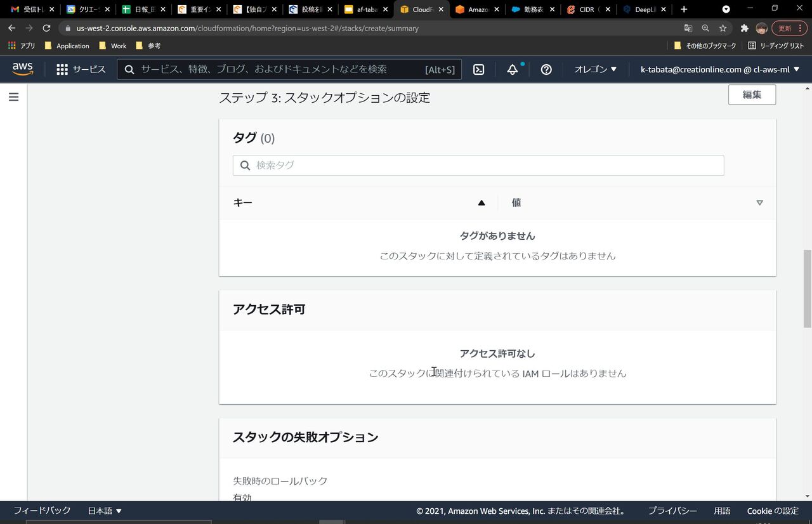Click the AWS logo home icon

coord(23,69)
